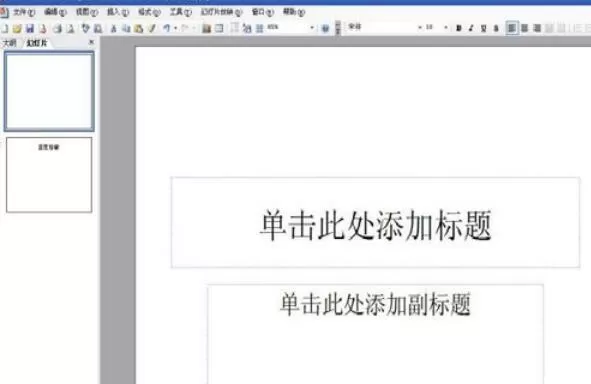This screenshot has height=384, width=591.
Task: Close the slide thumbnail pane
Action: click(91, 42)
